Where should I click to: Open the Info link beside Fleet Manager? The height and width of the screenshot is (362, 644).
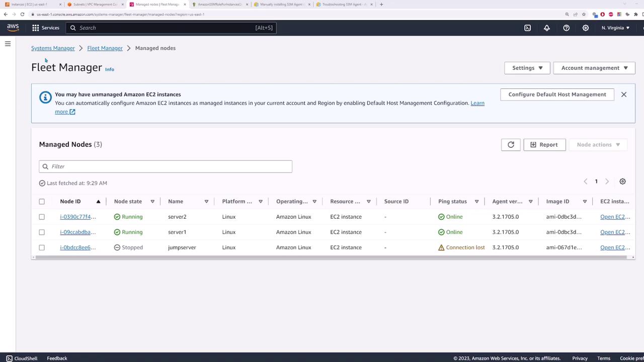[109, 69]
